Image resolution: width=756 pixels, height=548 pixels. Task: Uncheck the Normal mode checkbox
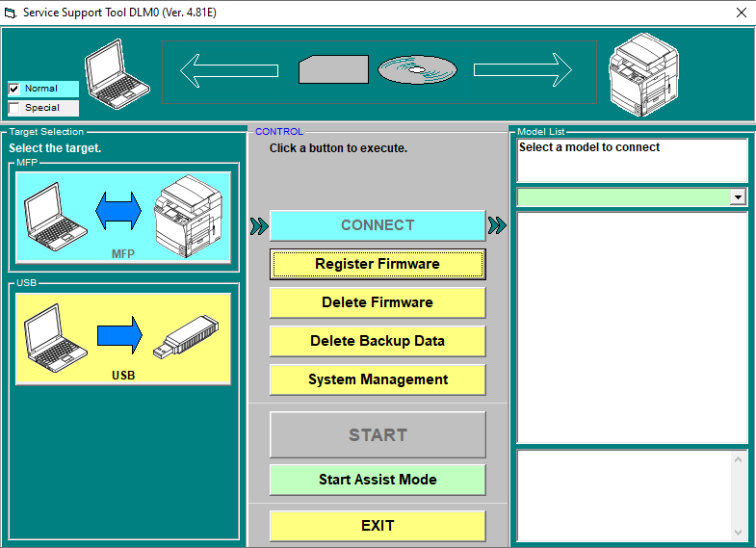14,89
